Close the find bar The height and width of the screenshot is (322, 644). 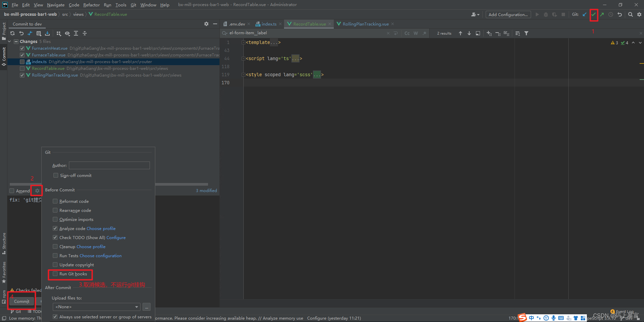[641, 33]
